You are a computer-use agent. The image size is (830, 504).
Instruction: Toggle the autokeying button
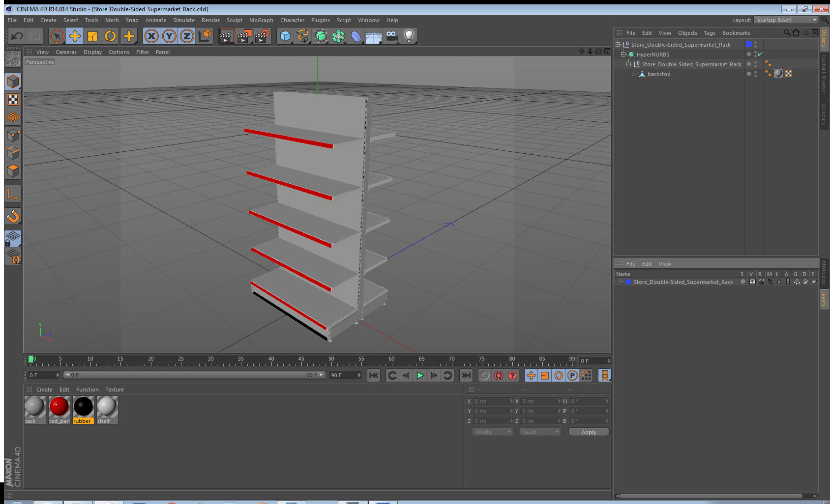click(499, 375)
